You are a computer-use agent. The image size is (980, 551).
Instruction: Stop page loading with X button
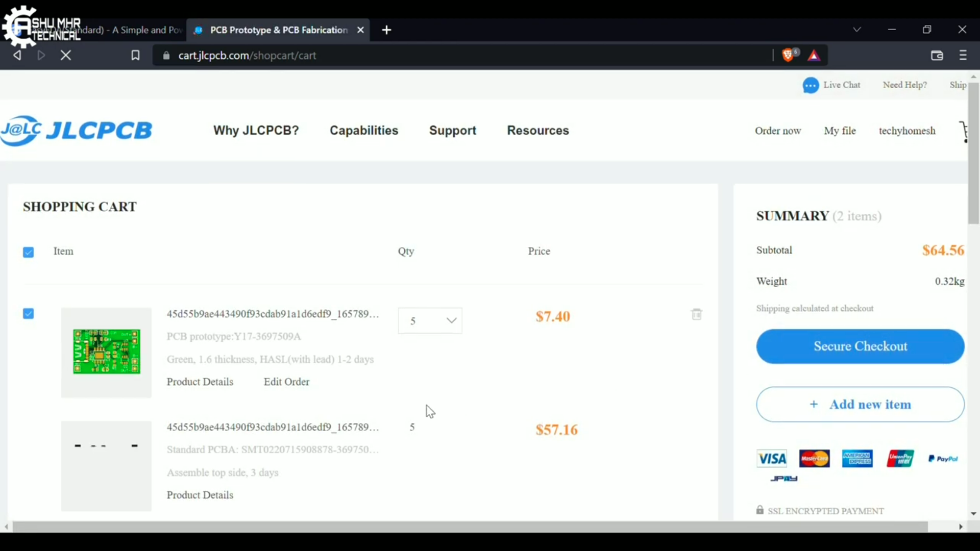coord(66,55)
